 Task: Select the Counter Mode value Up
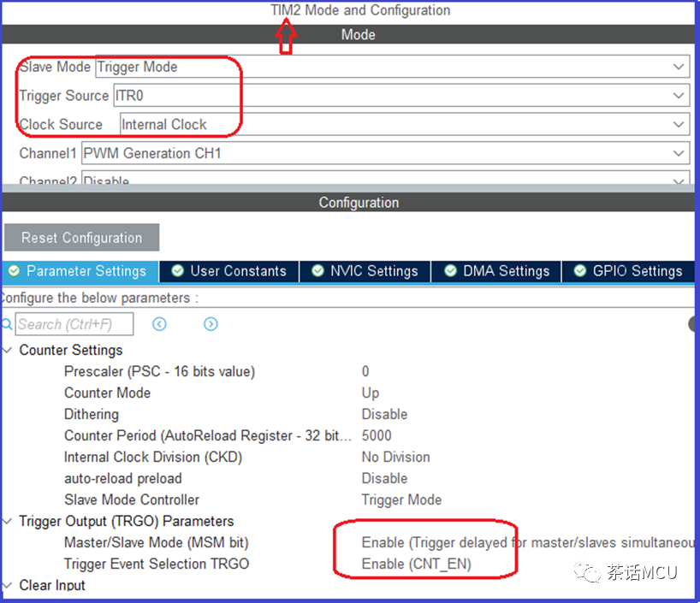370,393
